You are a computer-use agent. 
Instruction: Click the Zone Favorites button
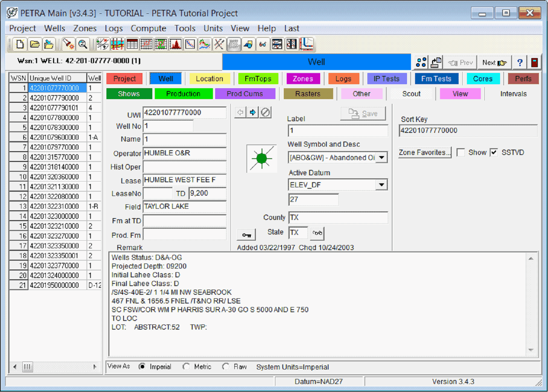424,152
